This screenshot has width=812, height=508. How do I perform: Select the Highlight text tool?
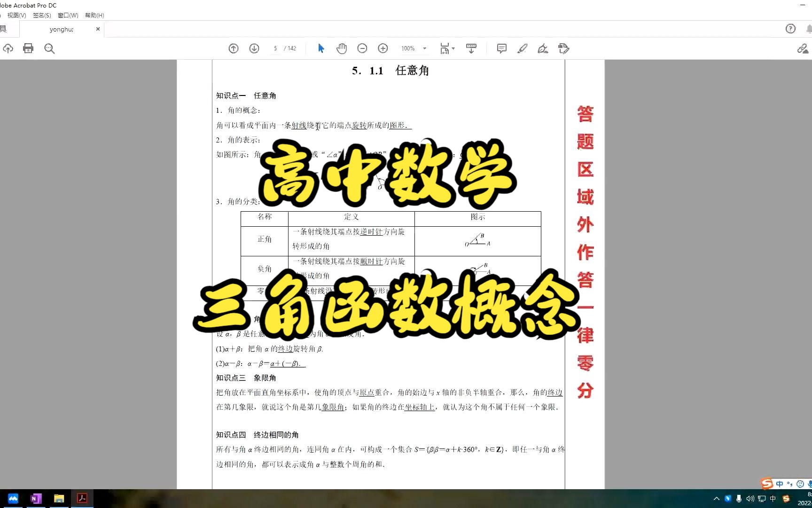coord(522,48)
